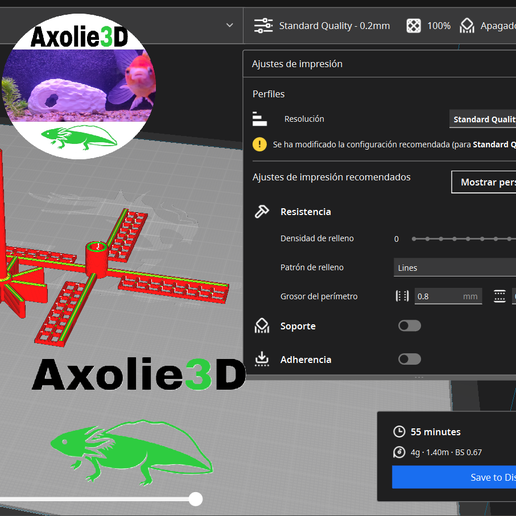
Task: Click the Densidad de relleno slider track
Action: 464,239
